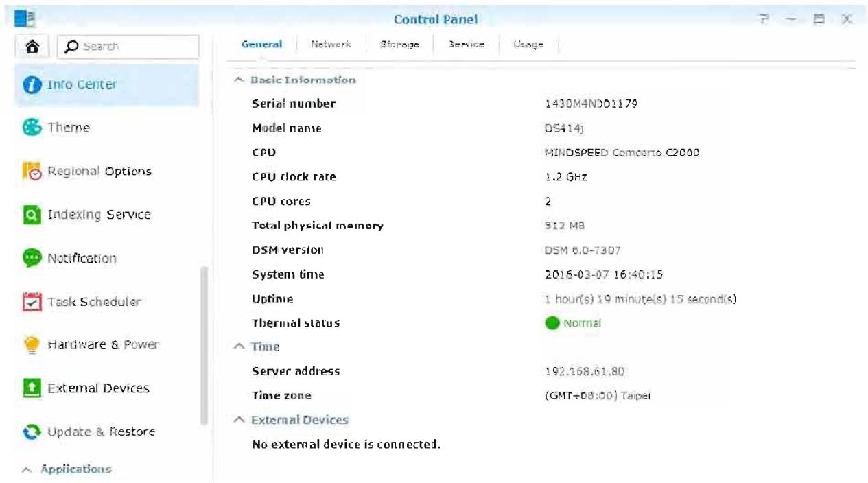
Task: Click the Total physical memory label
Action: (x=318, y=226)
